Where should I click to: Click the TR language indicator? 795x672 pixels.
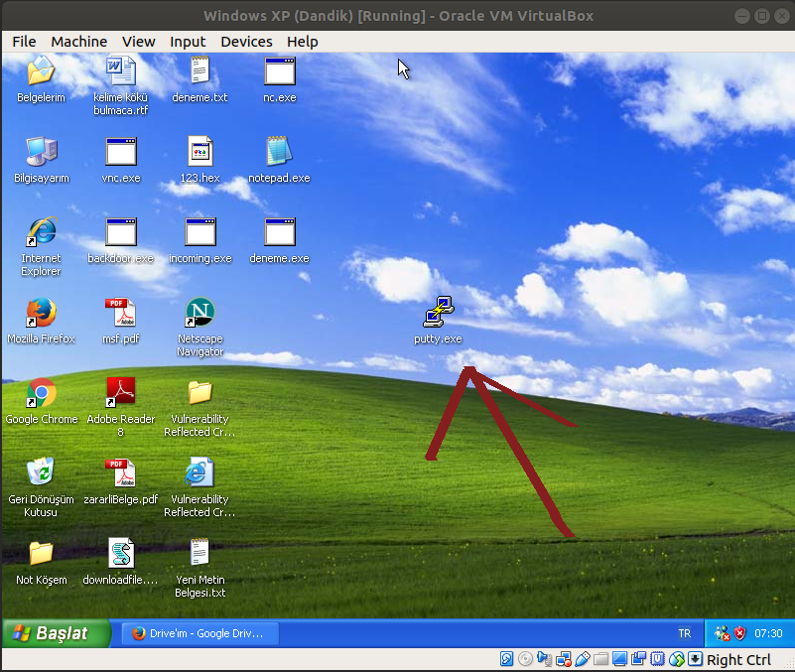pos(685,633)
